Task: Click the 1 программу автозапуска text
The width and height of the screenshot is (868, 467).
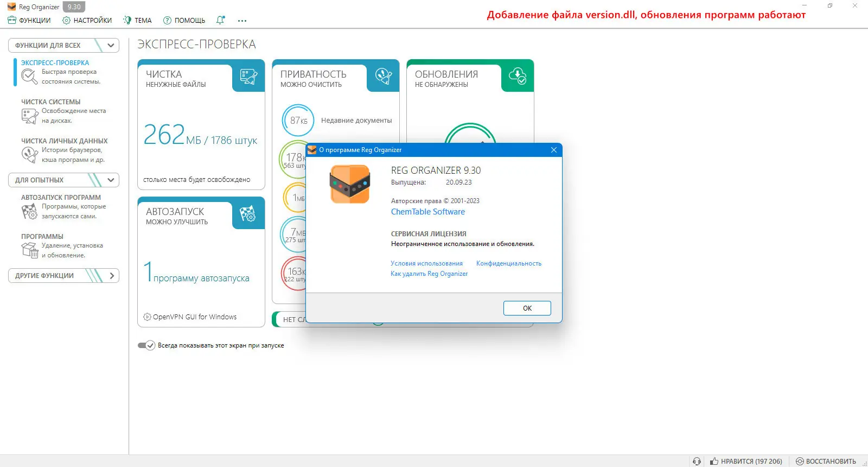Action: [x=196, y=272]
